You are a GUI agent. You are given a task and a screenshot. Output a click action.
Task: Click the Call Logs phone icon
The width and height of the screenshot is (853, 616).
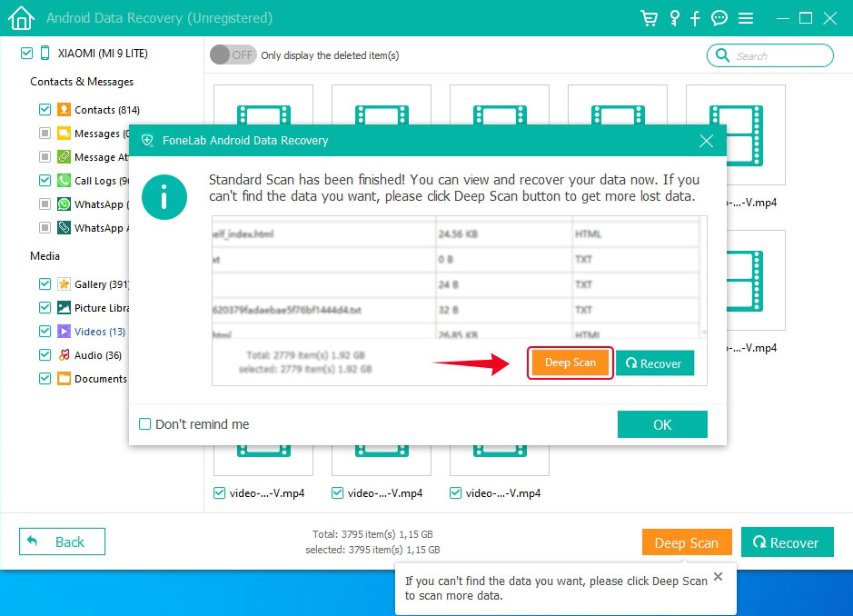[64, 180]
